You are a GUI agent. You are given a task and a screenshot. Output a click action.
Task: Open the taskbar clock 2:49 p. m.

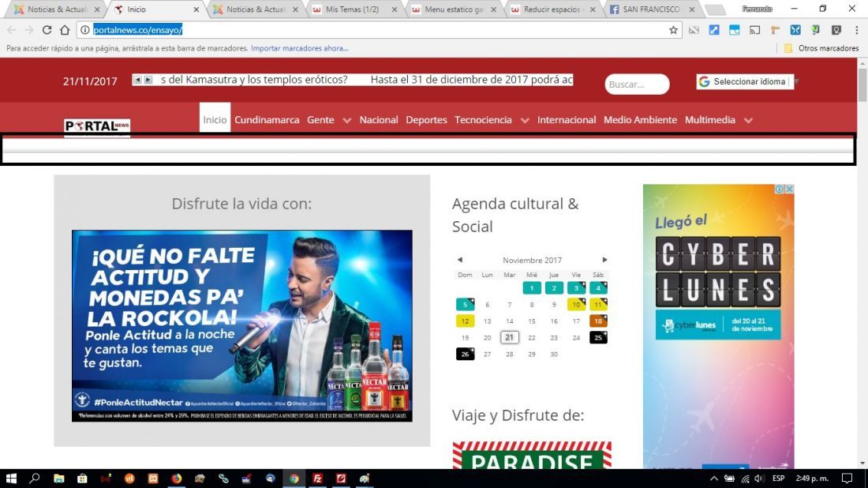click(x=812, y=479)
